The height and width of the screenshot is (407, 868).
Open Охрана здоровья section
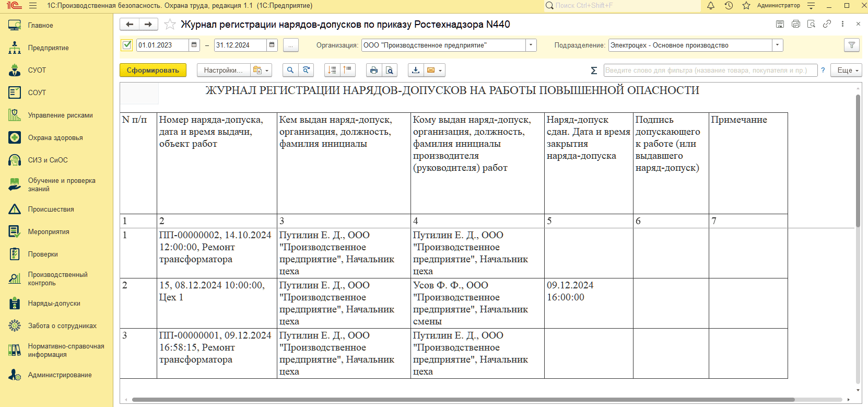pyautogui.click(x=56, y=137)
